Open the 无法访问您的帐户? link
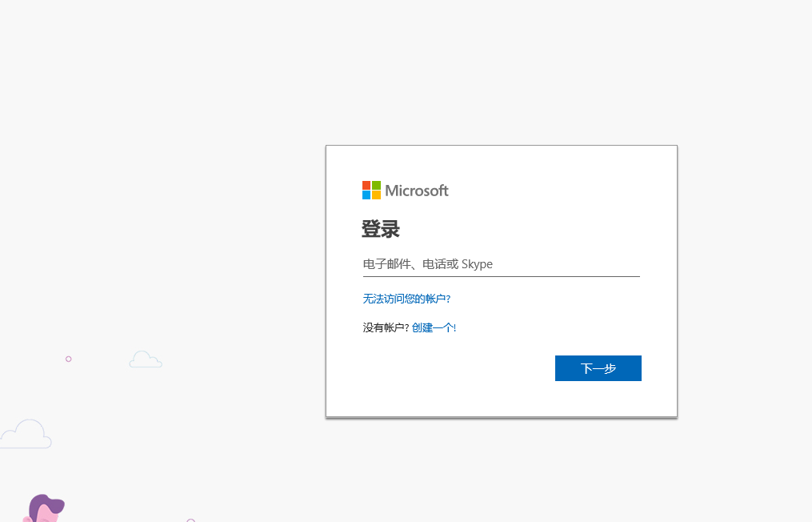812x522 pixels. (x=406, y=299)
